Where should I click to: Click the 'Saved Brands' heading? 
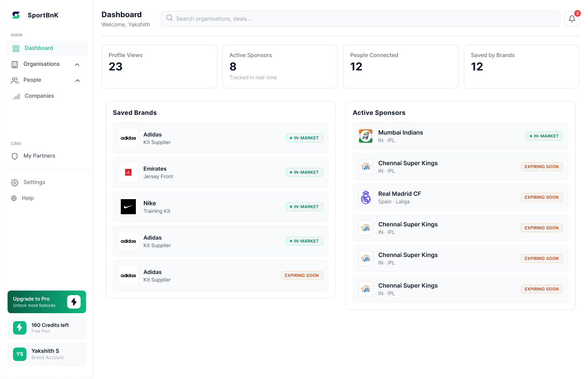pyautogui.click(x=135, y=113)
